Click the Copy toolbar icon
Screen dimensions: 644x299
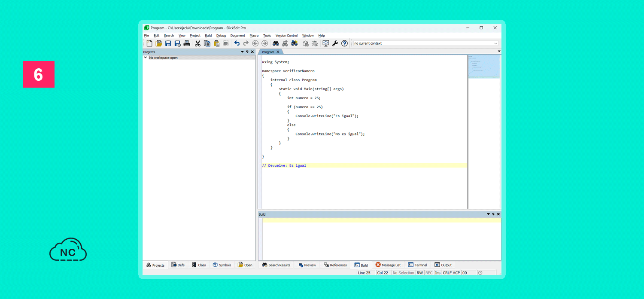pos(207,43)
